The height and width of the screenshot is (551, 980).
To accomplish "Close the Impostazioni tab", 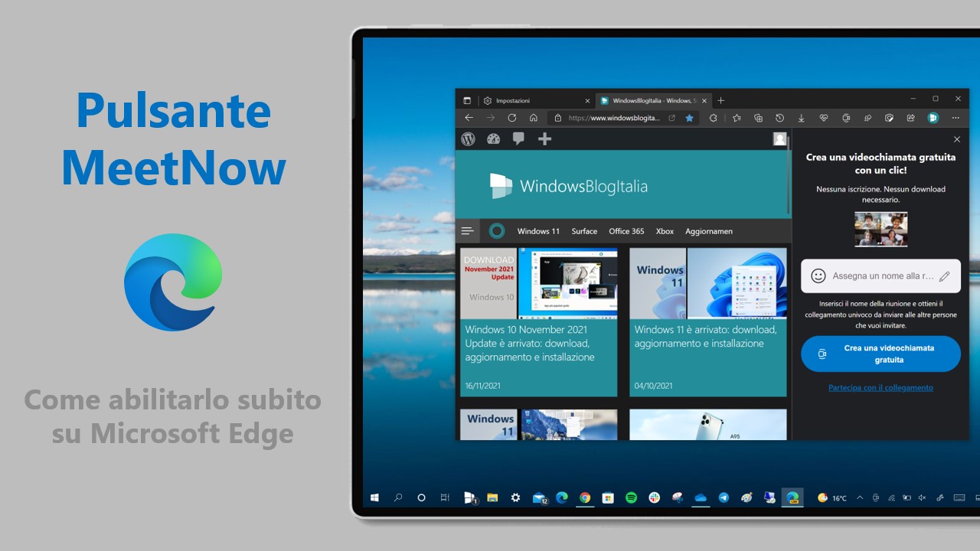I will point(587,100).
